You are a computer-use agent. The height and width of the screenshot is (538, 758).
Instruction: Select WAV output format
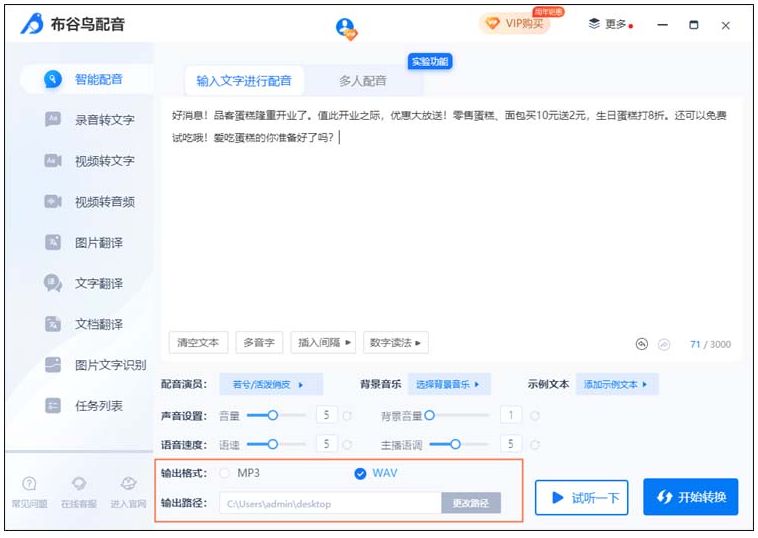pyautogui.click(x=360, y=473)
